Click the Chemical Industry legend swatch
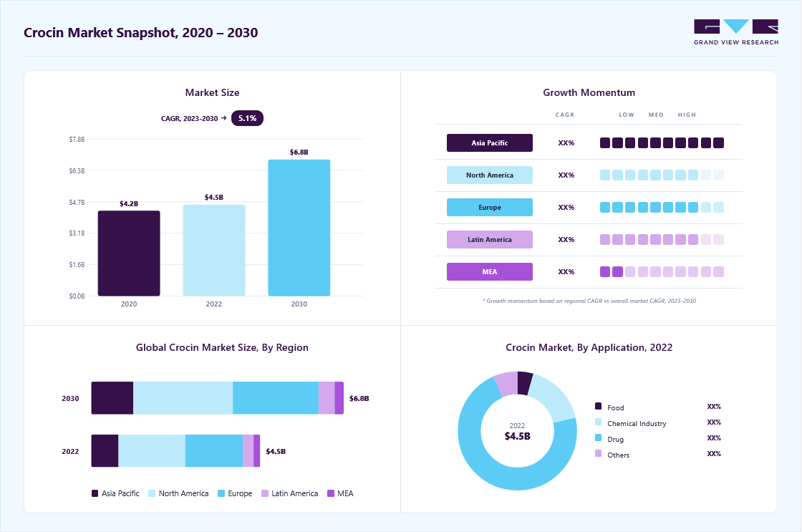 599,422
